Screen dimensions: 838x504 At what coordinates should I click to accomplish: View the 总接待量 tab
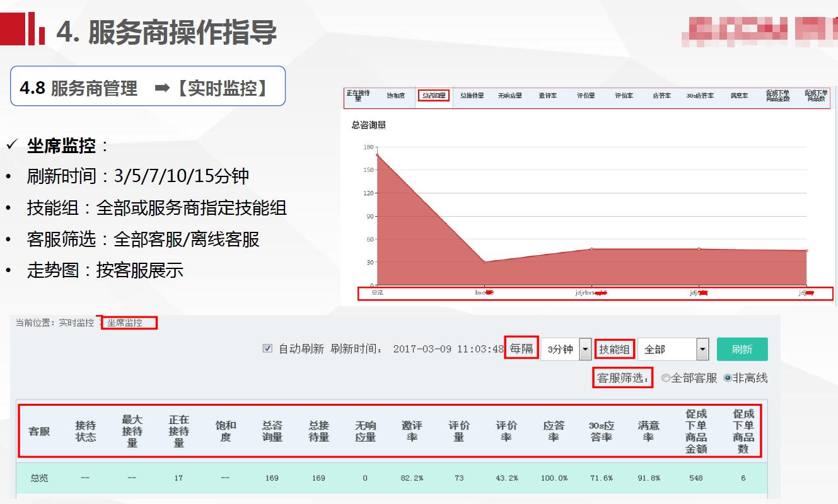(470, 94)
